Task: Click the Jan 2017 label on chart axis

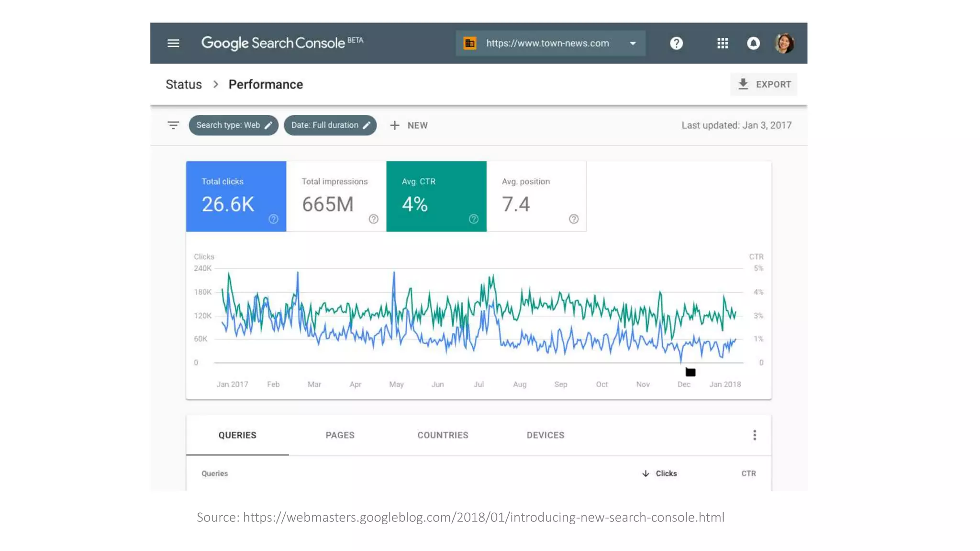Action: (x=232, y=384)
